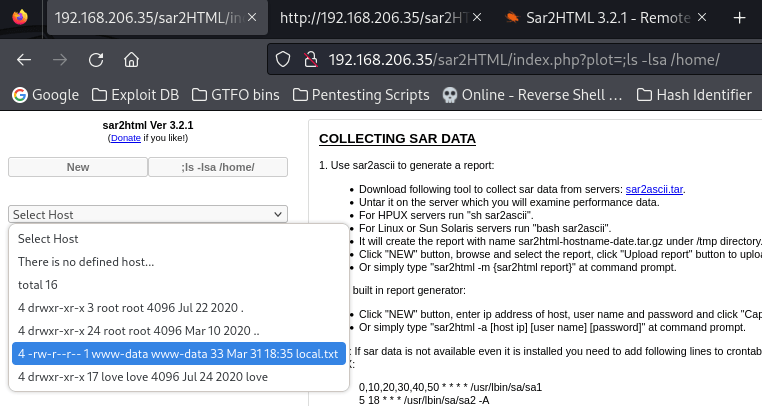Collapse the Select Host dropdown box

tap(148, 214)
